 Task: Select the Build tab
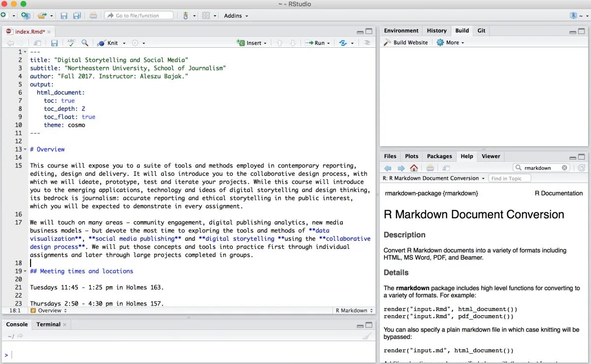(462, 31)
